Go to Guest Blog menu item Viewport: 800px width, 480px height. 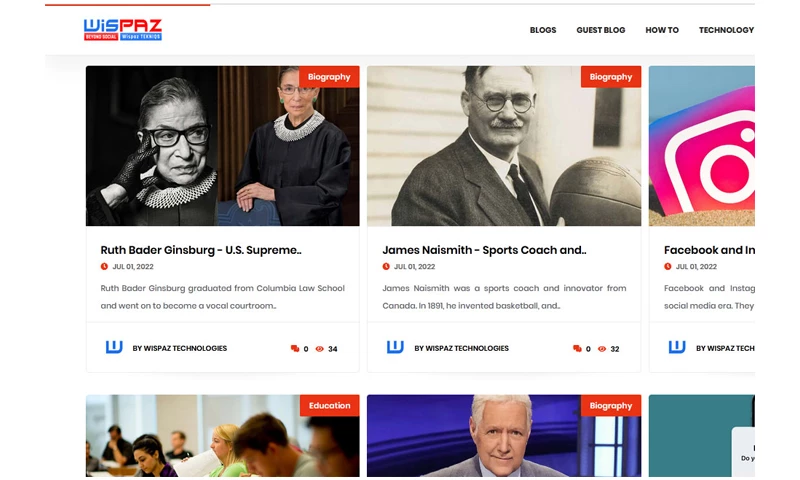coord(601,30)
